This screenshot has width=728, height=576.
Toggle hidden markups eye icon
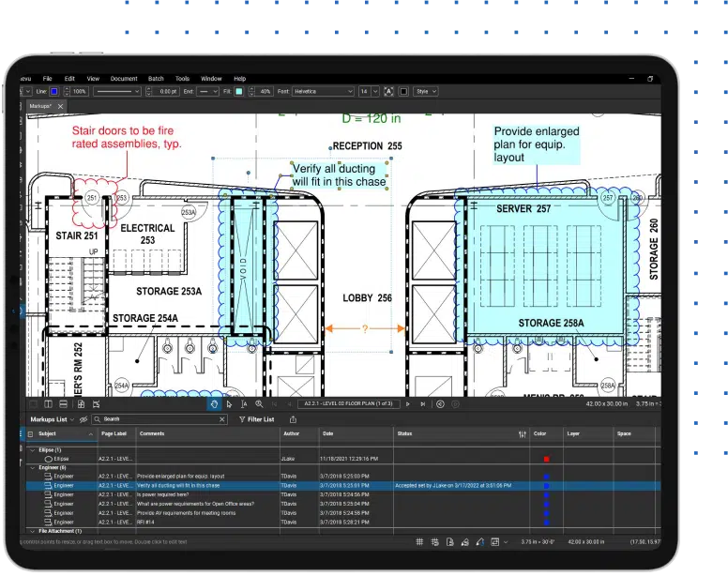tap(83, 419)
